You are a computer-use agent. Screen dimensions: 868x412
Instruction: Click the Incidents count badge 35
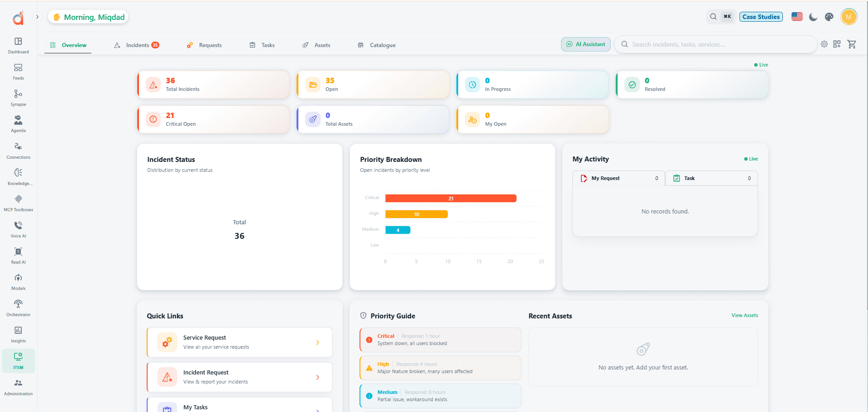pos(155,45)
